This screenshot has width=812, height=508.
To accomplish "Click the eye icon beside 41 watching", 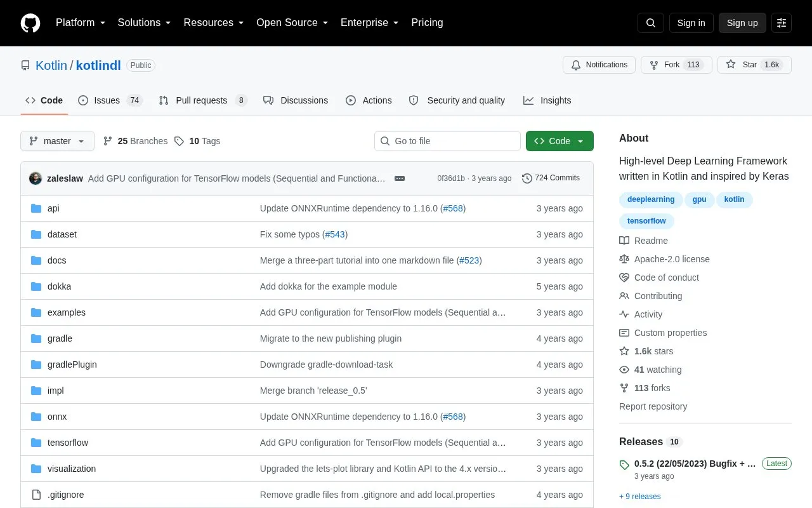I will coord(624,370).
